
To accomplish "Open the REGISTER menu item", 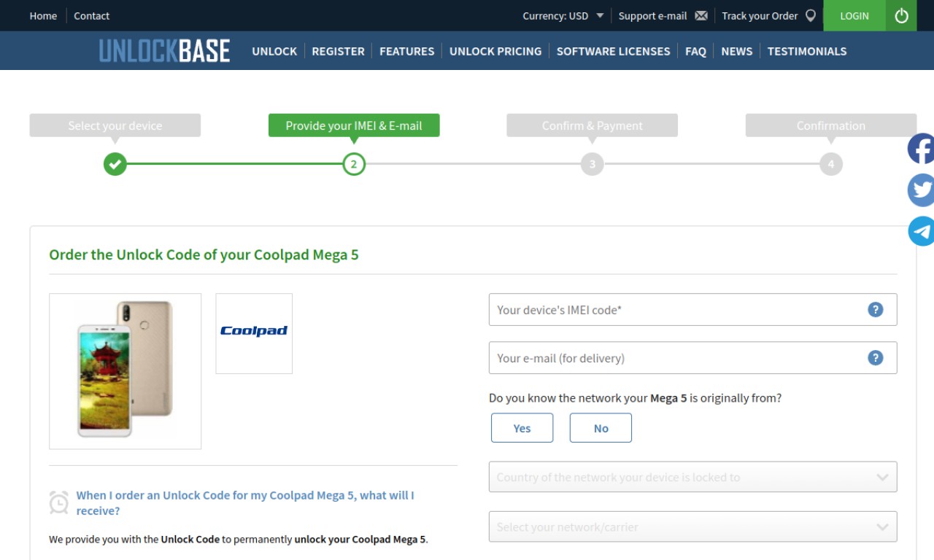I will (338, 51).
